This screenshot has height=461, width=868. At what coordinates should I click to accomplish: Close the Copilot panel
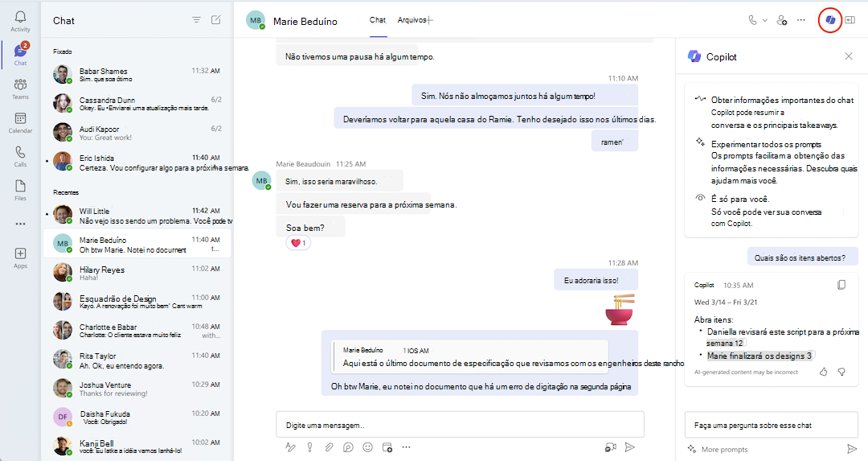pyautogui.click(x=849, y=56)
